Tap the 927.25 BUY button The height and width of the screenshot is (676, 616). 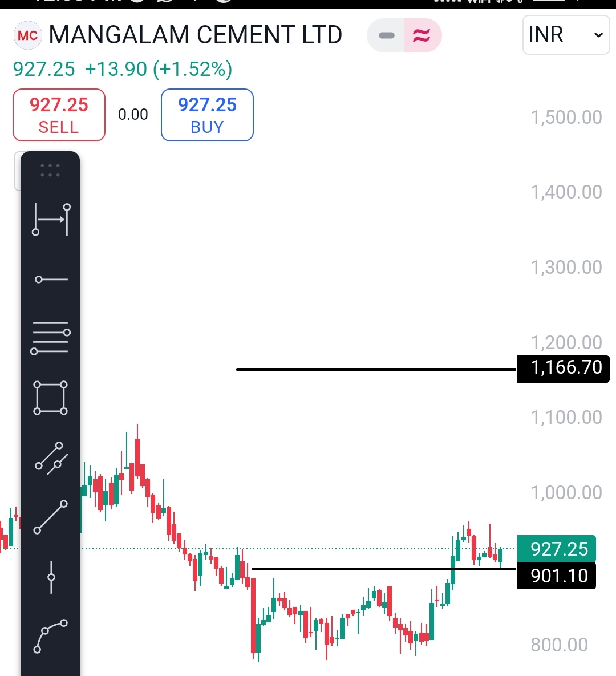208,115
